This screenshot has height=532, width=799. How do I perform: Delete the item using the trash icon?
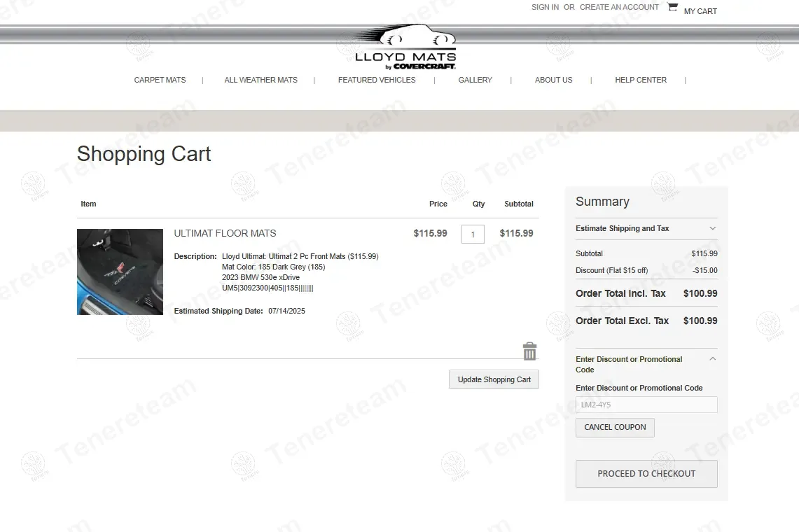tap(529, 351)
